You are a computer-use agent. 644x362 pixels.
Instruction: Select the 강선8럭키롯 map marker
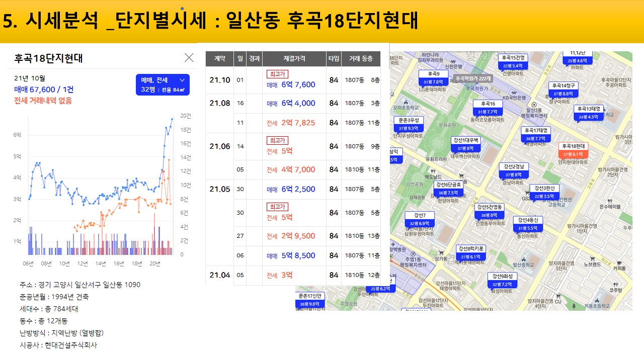(x=471, y=253)
